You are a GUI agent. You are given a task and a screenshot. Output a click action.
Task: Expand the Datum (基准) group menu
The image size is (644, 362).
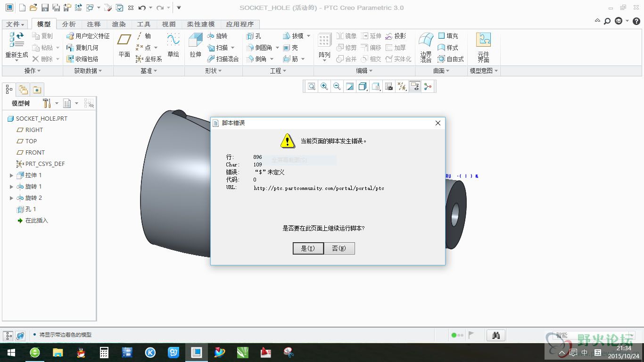(149, 71)
